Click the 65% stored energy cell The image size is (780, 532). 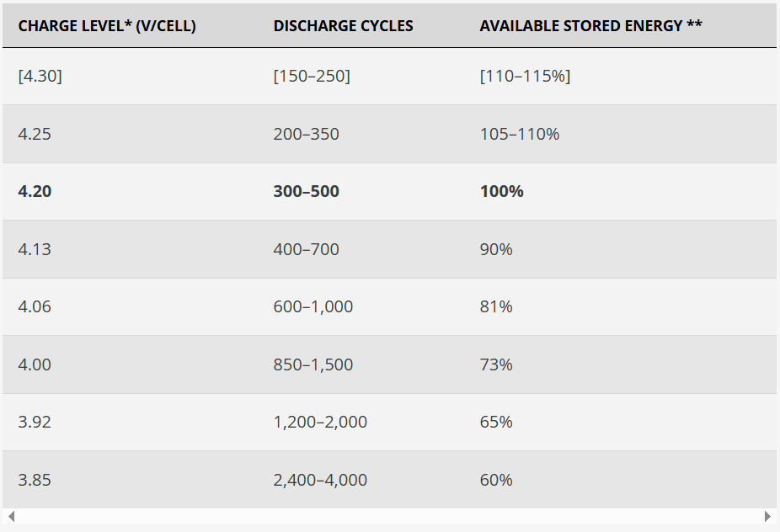[x=496, y=422]
